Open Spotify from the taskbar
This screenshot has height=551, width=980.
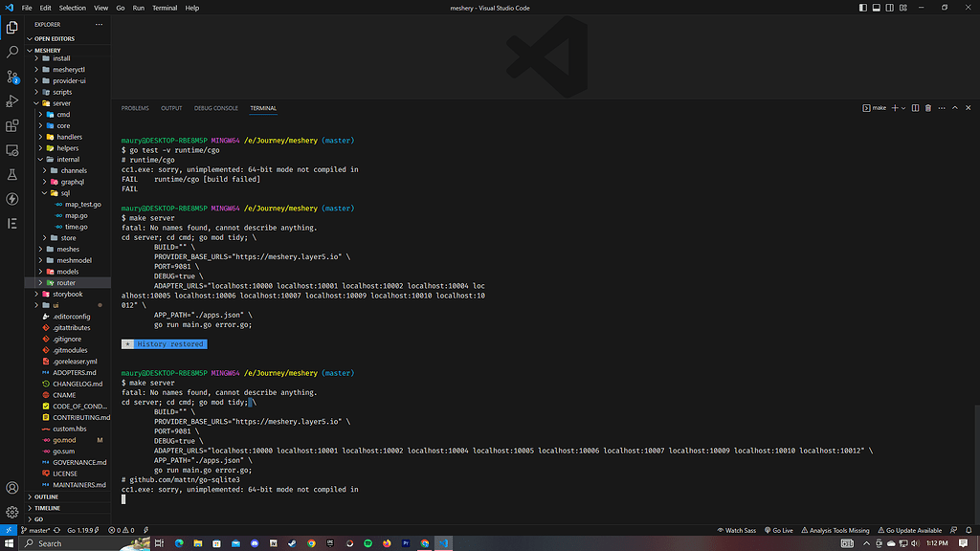point(368,543)
